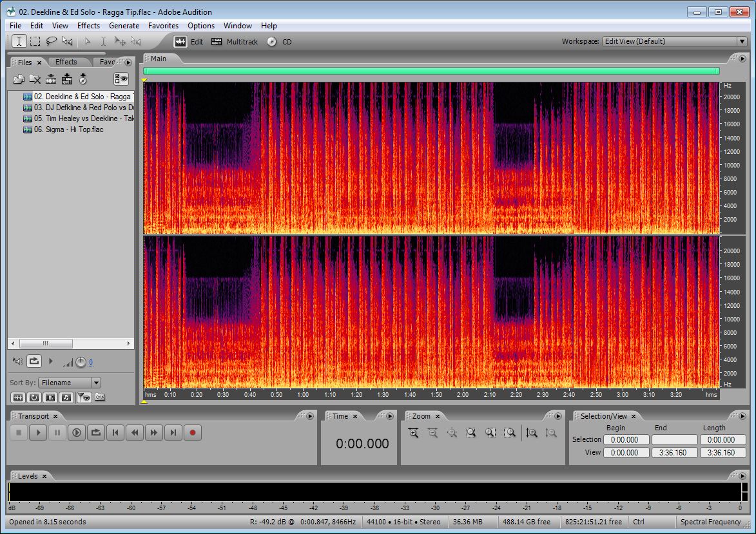Viewport: 756px width, 534px height.
Task: Click Zoom In Vertically icon
Action: click(532, 433)
